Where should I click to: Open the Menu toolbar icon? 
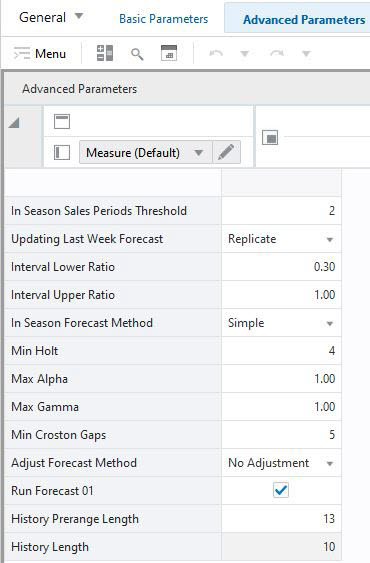[x=40, y=53]
